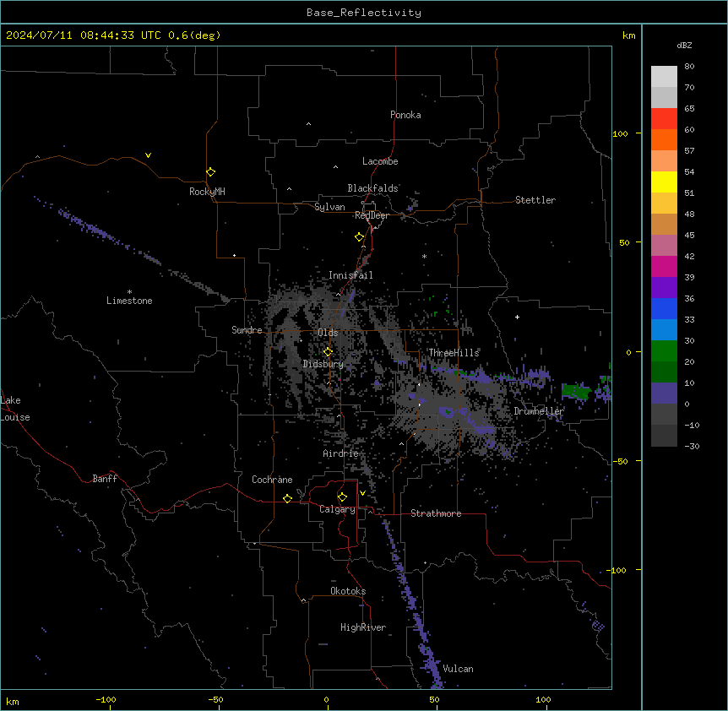Select the slate-purple 10-0 dBZ legend swatch
The width and height of the screenshot is (728, 711).
click(x=664, y=393)
